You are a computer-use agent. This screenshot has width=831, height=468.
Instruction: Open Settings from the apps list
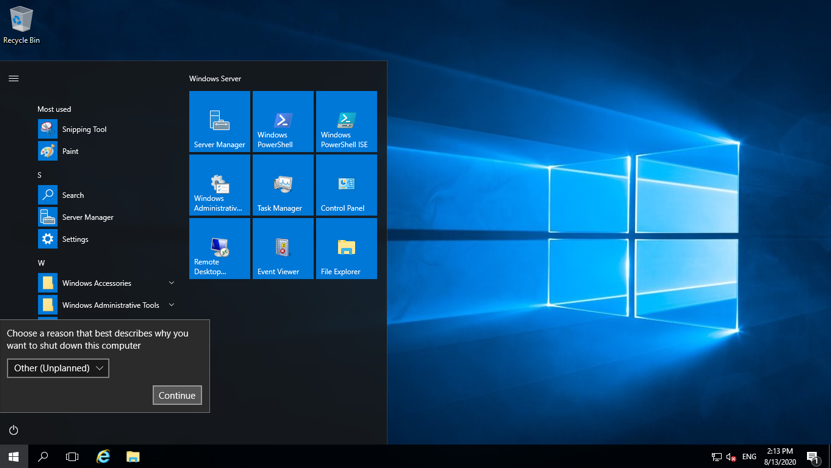tap(106, 239)
